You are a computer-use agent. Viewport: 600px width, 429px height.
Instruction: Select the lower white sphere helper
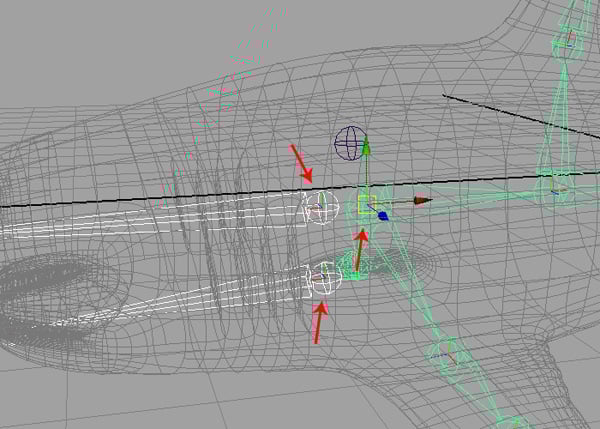click(x=325, y=278)
